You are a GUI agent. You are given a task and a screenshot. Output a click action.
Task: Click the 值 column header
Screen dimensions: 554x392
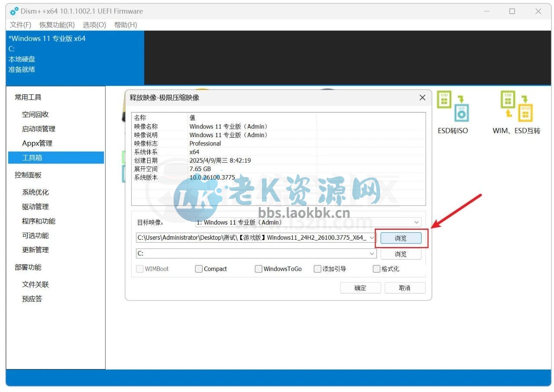coord(251,118)
